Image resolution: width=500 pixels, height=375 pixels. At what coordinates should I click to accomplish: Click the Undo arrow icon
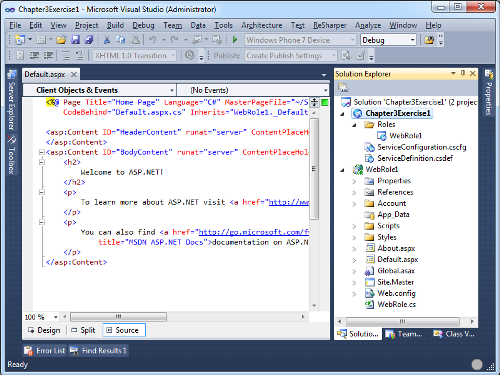click(x=153, y=40)
